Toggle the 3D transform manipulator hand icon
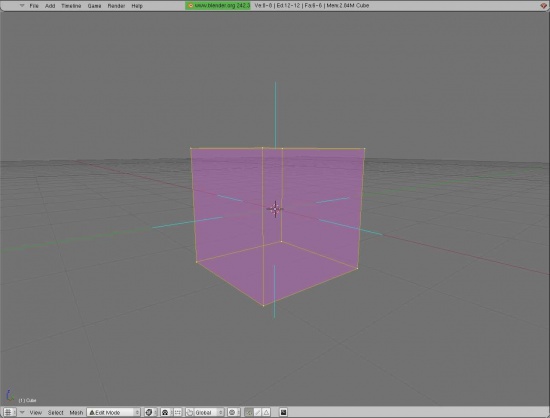550x418 pixels. point(189,412)
